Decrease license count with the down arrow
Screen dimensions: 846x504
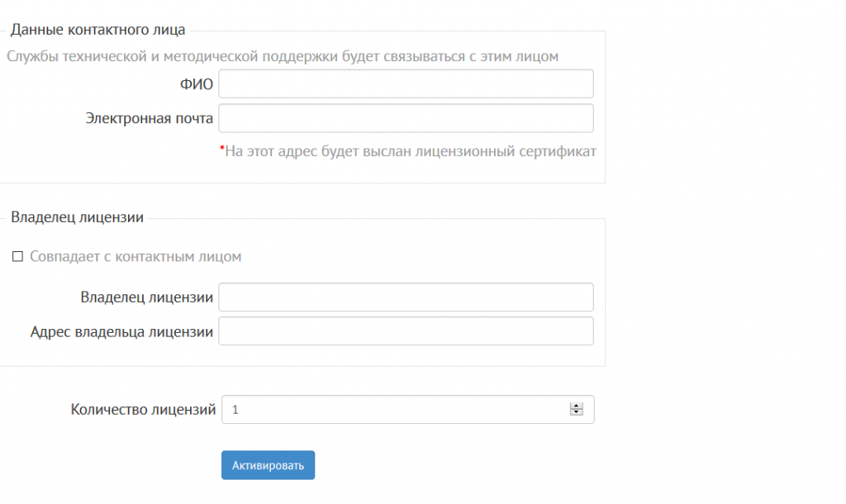576,412
